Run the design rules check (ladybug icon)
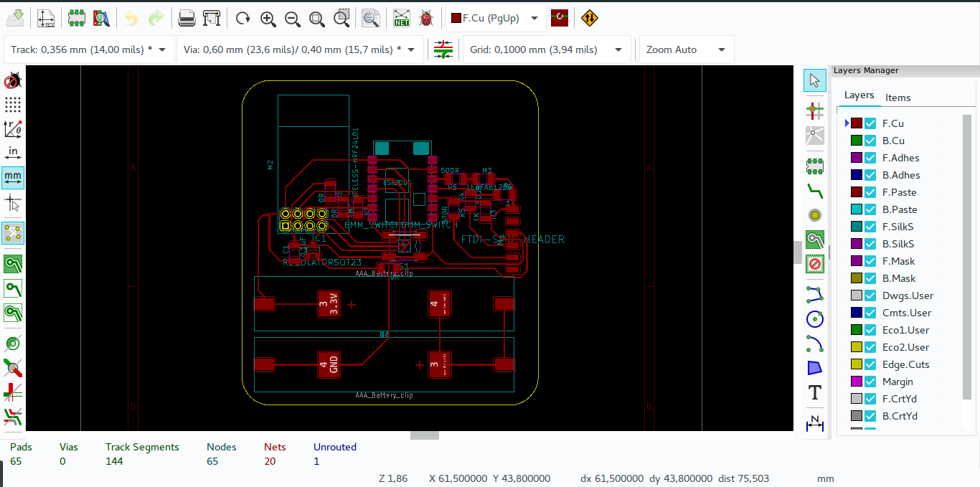 tap(425, 18)
